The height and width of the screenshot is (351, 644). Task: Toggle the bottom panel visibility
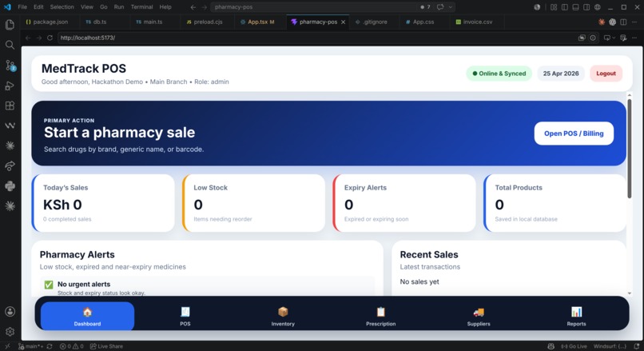point(576,7)
